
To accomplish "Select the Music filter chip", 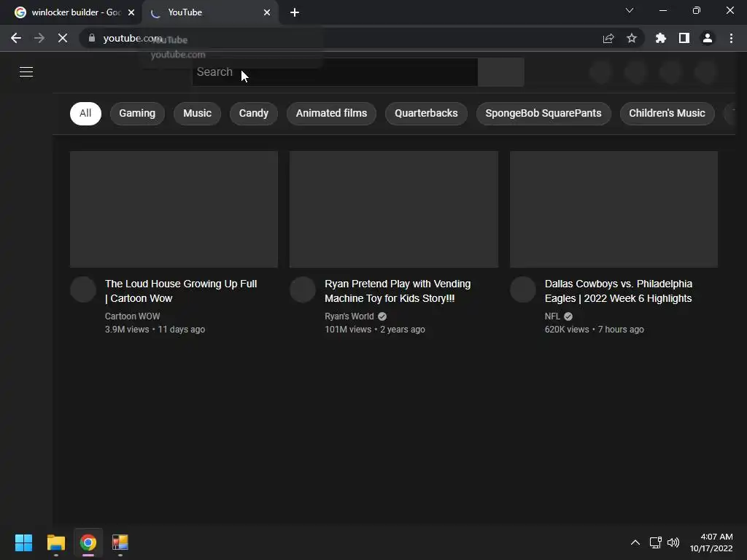I will (x=197, y=113).
